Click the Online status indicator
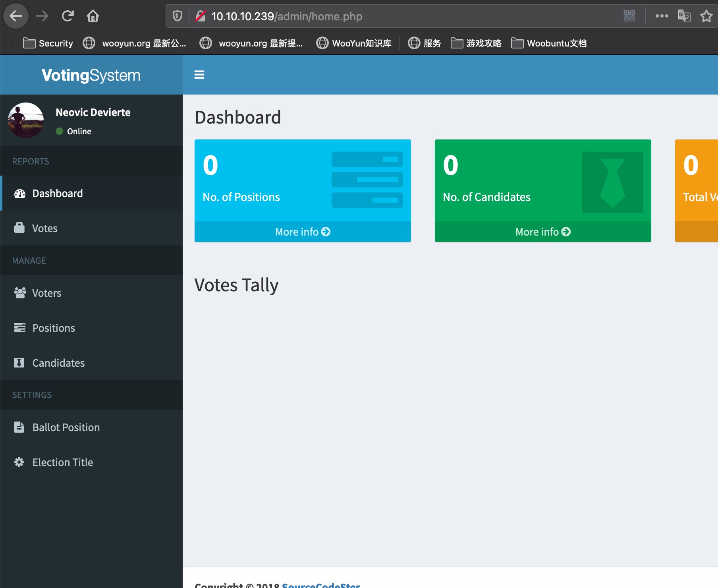718x588 pixels. pos(74,132)
